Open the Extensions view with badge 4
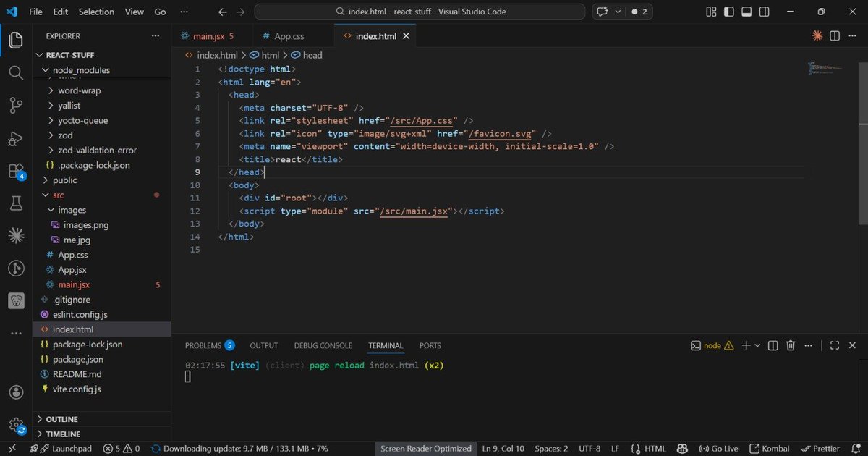Viewport: 868px width, 456px height. click(16, 172)
